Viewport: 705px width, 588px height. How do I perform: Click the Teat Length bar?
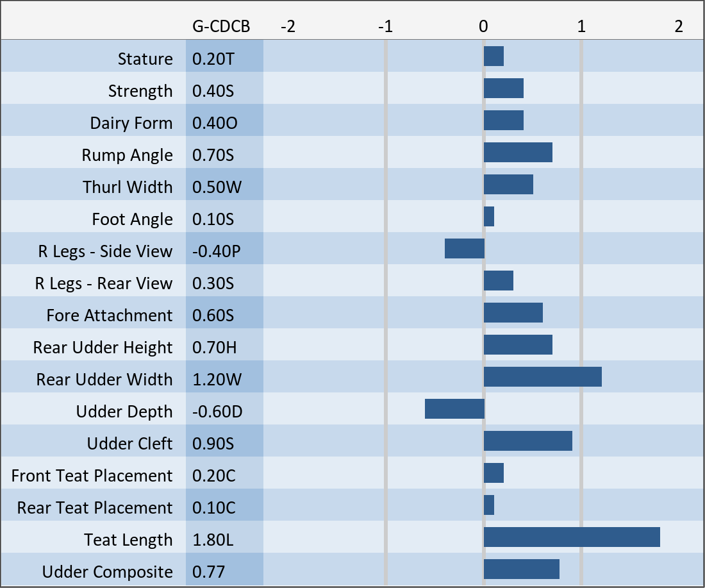tap(572, 537)
